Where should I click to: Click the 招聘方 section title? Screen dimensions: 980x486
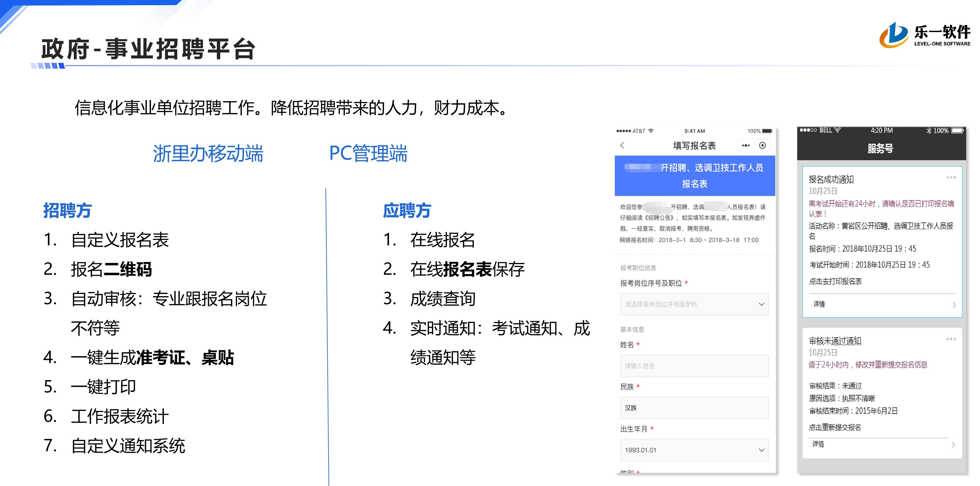coord(67,210)
